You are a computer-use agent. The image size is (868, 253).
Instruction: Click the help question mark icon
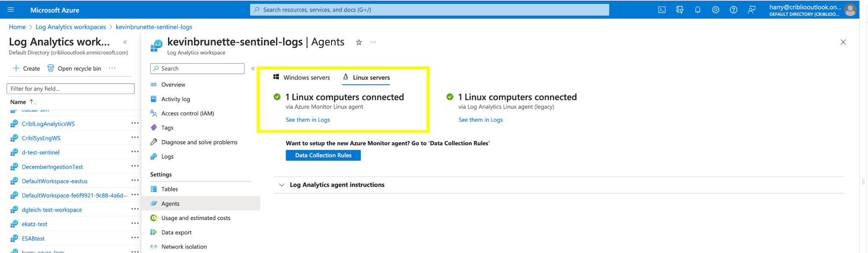click(x=733, y=10)
